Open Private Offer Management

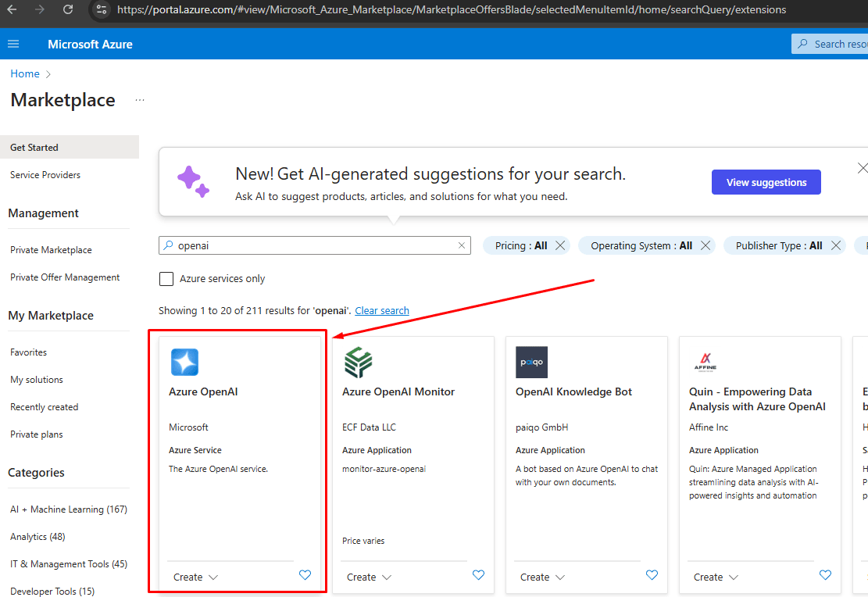(x=65, y=277)
